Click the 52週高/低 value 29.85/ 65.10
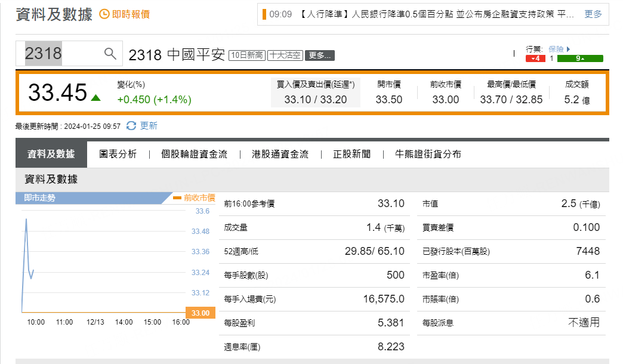 [375, 251]
